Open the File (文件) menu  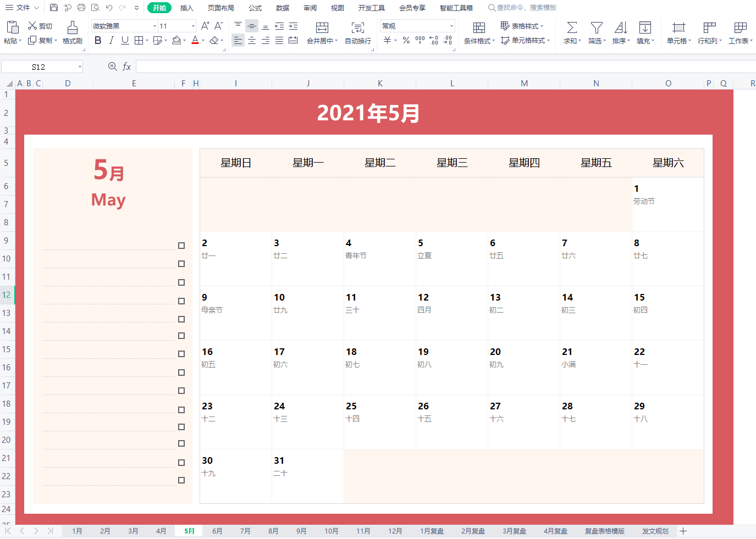click(22, 8)
